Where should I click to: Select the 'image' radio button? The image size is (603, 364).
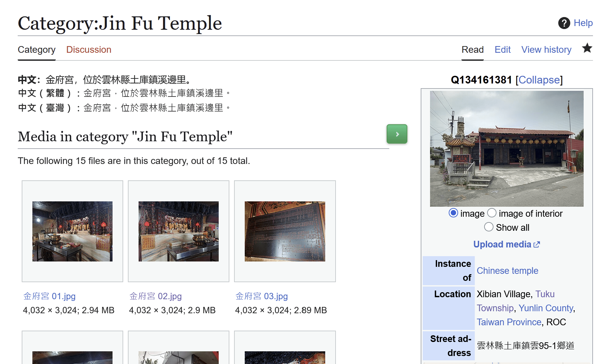[x=453, y=213]
